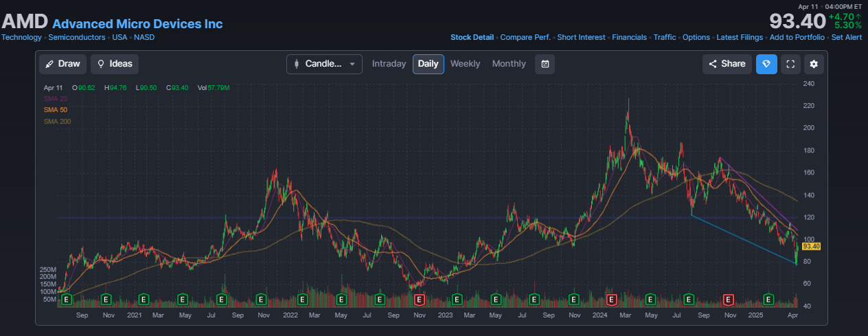Go to the Stock Detail link
Image resolution: width=868 pixels, height=336 pixels.
point(472,37)
